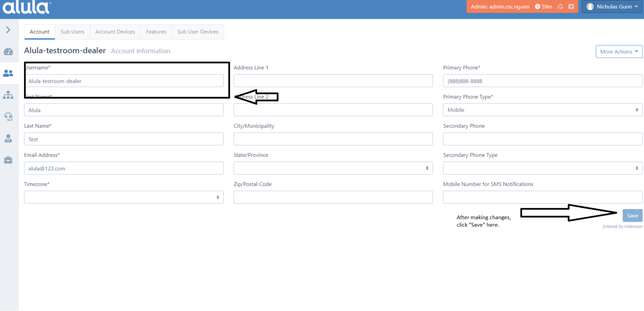Screen dimensions: 644x311
Task: Click the Email Address input field
Action: [x=123, y=168]
